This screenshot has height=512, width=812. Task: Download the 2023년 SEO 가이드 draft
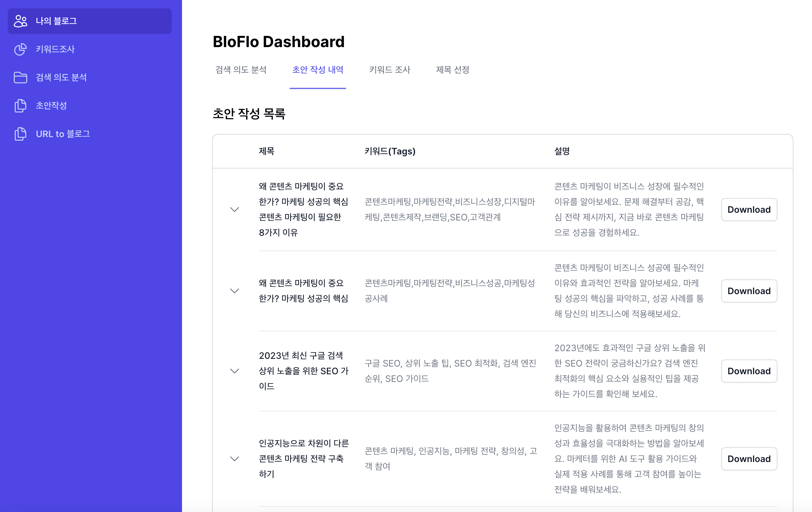click(x=749, y=371)
